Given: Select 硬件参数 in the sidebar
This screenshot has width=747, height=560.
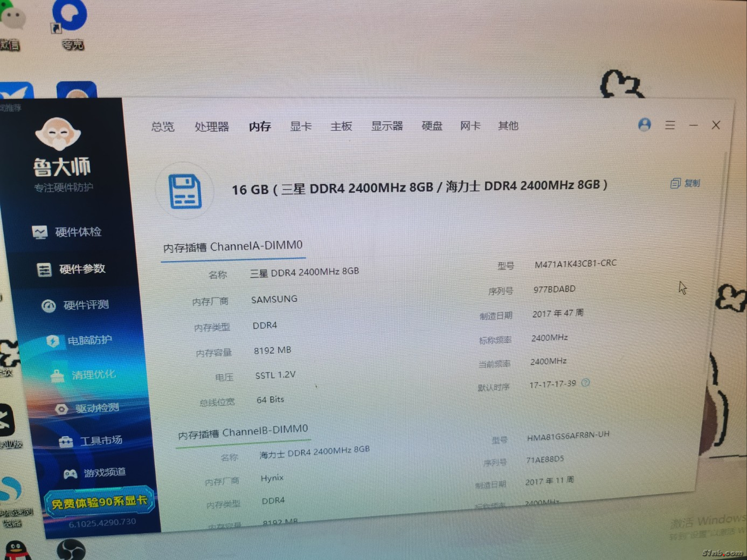Looking at the screenshot, I should pos(71,269).
